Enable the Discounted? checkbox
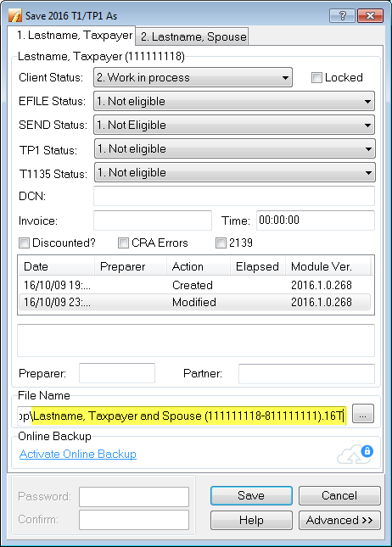 coord(24,243)
